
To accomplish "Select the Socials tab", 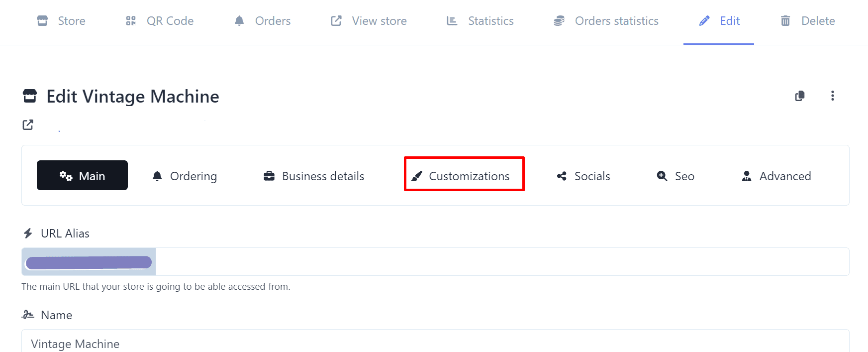I will pyautogui.click(x=583, y=176).
